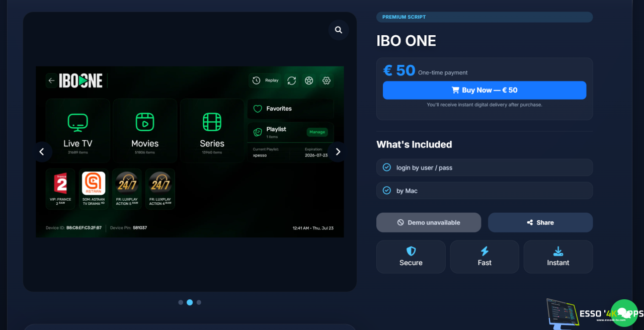Click the current playlist name xpesso
This screenshot has height=330, width=644.
260,155
